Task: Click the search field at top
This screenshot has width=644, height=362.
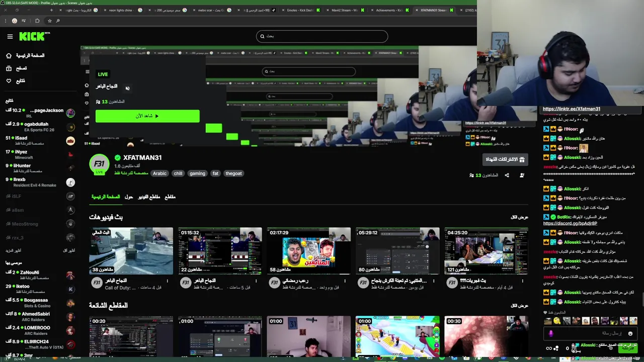Action: tap(322, 36)
